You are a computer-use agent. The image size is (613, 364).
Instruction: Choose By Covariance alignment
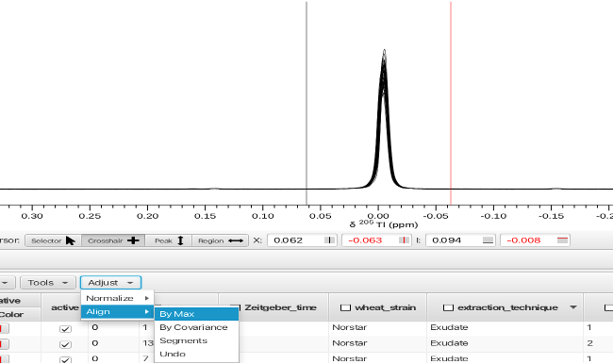coord(197,327)
